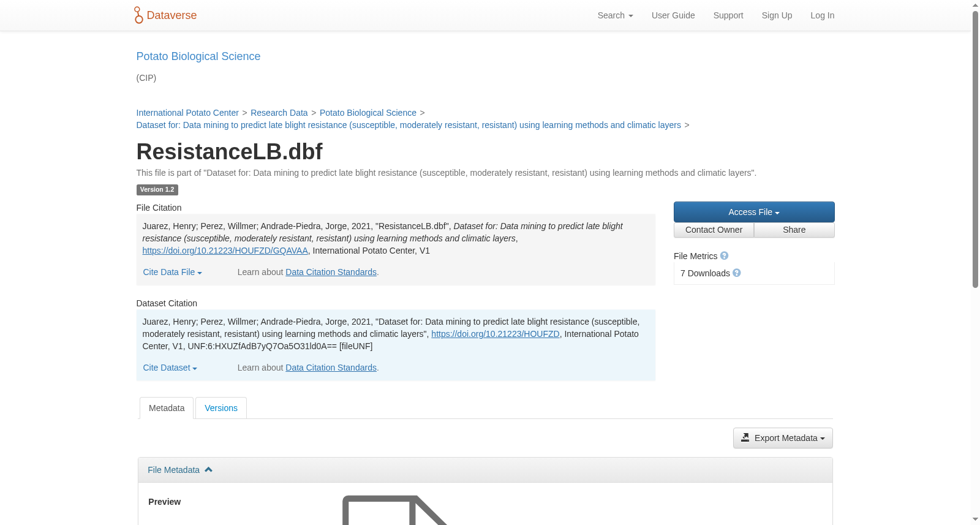Collapse the File Metadata panel header
The width and height of the screenshot is (980, 525).
tap(485, 470)
